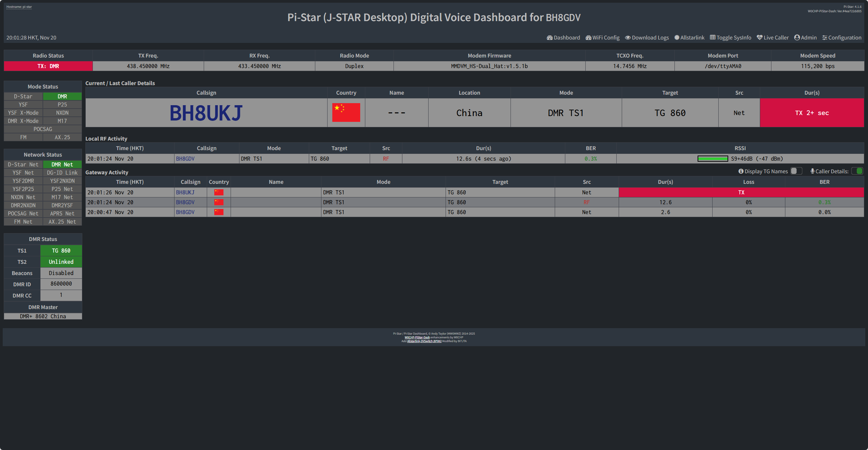Click the green RSSI signal bar

(x=713, y=159)
